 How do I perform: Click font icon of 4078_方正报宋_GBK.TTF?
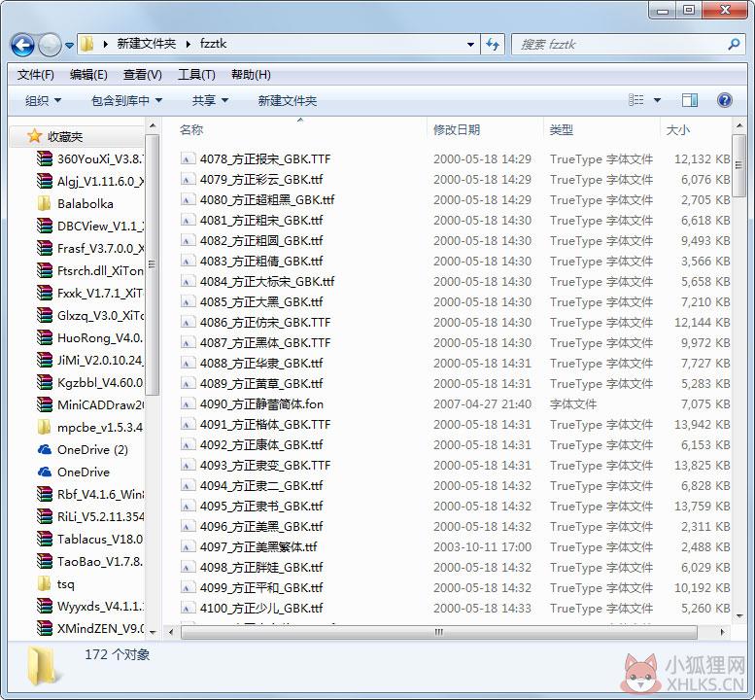(188, 158)
